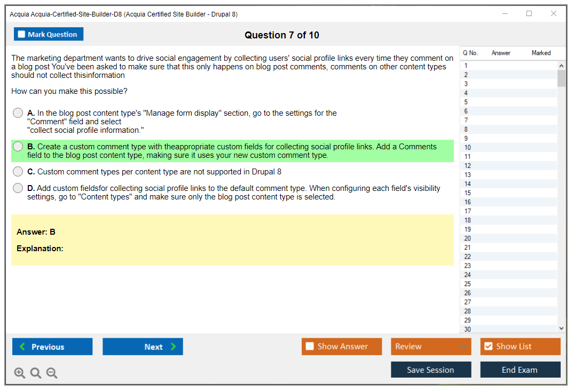Jump to question 10 in the list
The image size is (574, 392).
[x=507, y=148]
